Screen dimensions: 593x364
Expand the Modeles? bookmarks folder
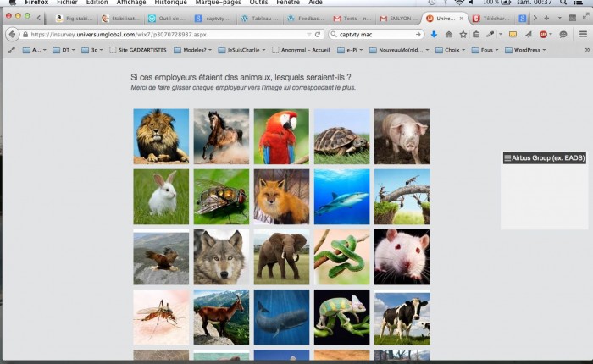(x=192, y=50)
